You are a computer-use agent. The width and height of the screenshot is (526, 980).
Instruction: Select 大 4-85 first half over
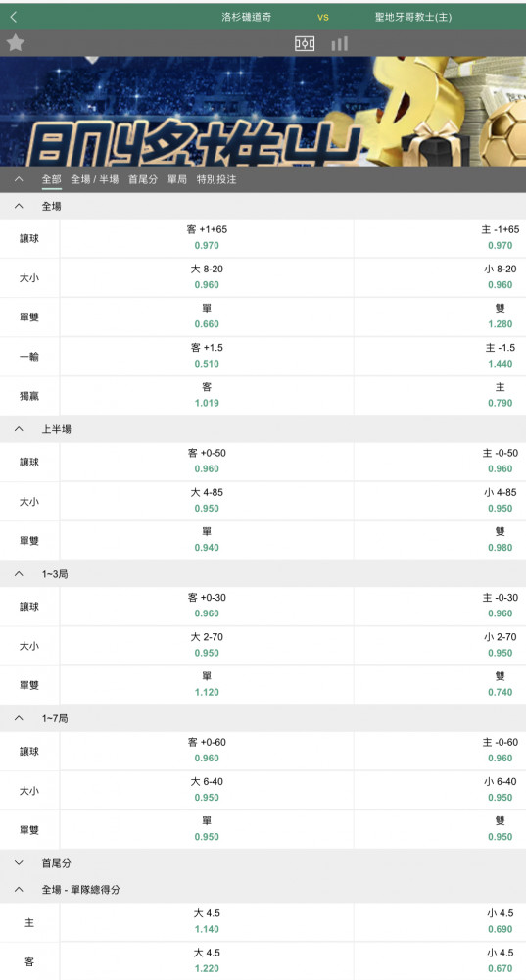(x=207, y=501)
